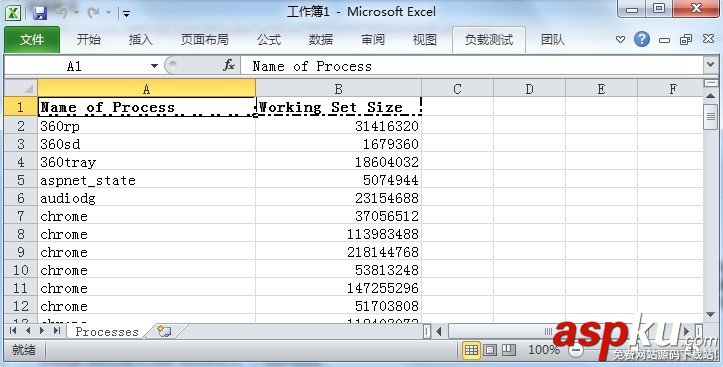Image resolution: width=723 pixels, height=367 pixels.
Task: Switch to Page Layout view status bar button
Action: 490,350
